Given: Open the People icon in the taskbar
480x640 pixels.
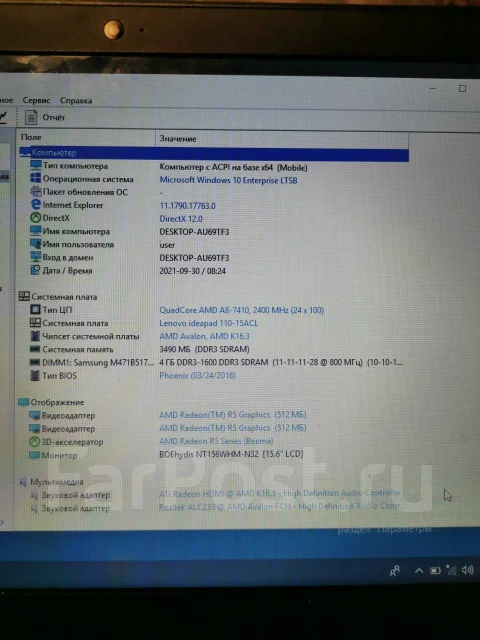Looking at the screenshot, I should pos(395,571).
